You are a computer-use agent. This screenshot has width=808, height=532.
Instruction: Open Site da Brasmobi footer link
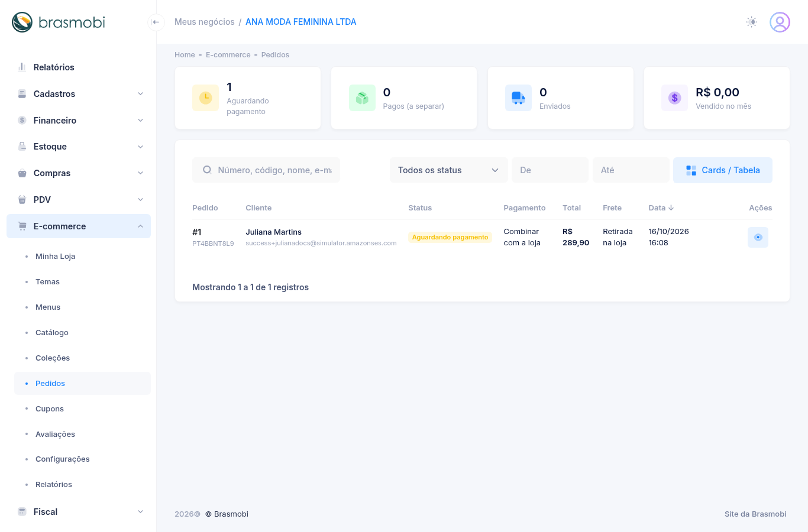coord(755,514)
